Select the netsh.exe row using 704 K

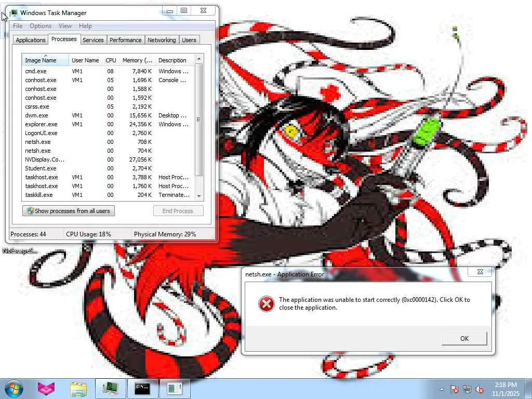[x=108, y=151]
